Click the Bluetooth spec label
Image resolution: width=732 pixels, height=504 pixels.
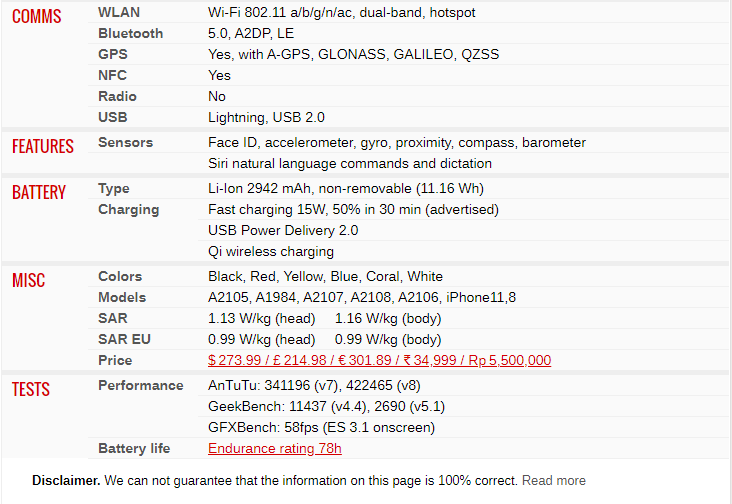[130, 34]
